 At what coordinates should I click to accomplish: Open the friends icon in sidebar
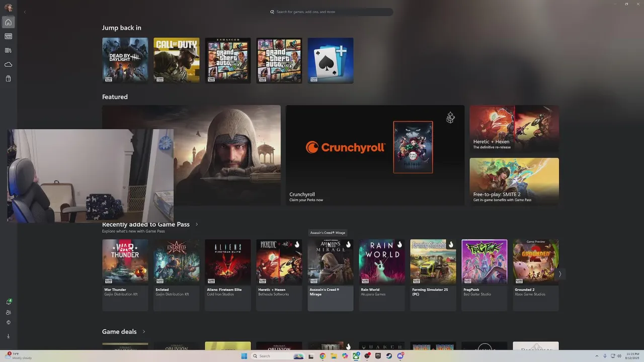pyautogui.click(x=8, y=312)
